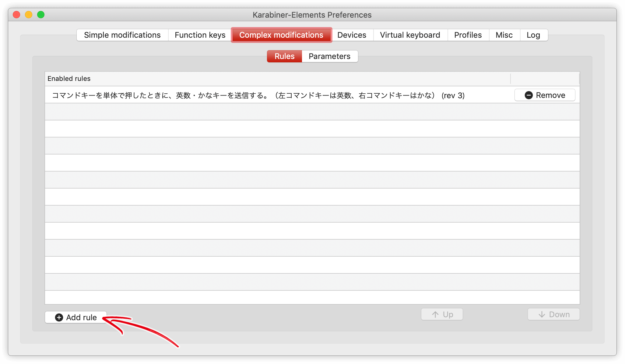Click the Enabled rules column header
Image resolution: width=625 pixels, height=364 pixels.
(x=278, y=78)
